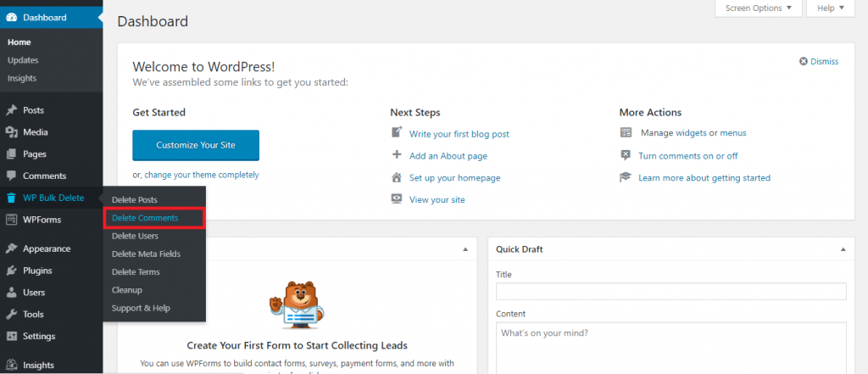
Task: Collapse the WPForms dashboard widget
Action: [x=465, y=249]
